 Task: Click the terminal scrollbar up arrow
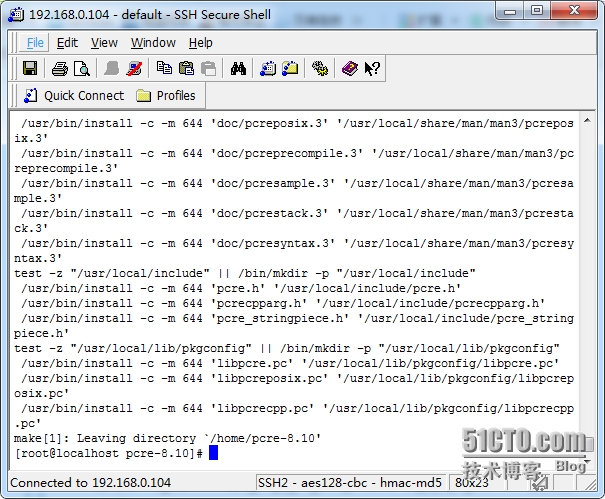click(x=587, y=121)
